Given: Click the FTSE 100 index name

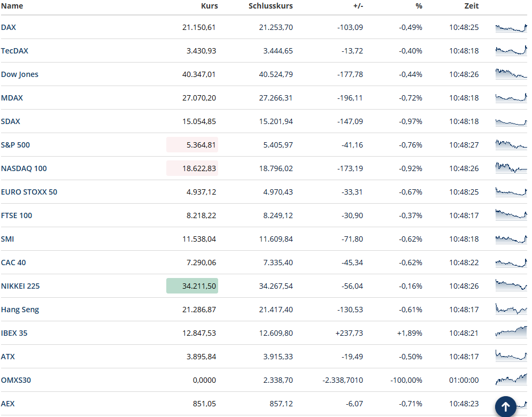Looking at the screenshot, I should [x=17, y=215].
